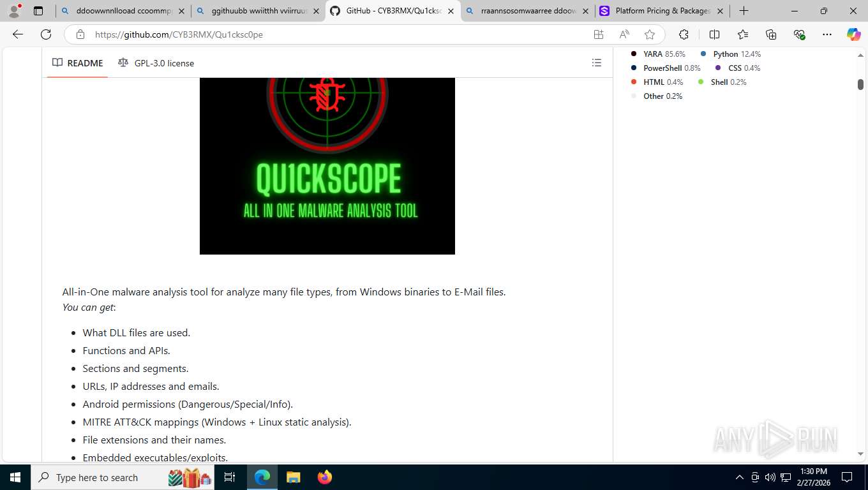Viewport: 868px width, 490px height.
Task: Open the tab actions menu icon
Action: tap(38, 11)
